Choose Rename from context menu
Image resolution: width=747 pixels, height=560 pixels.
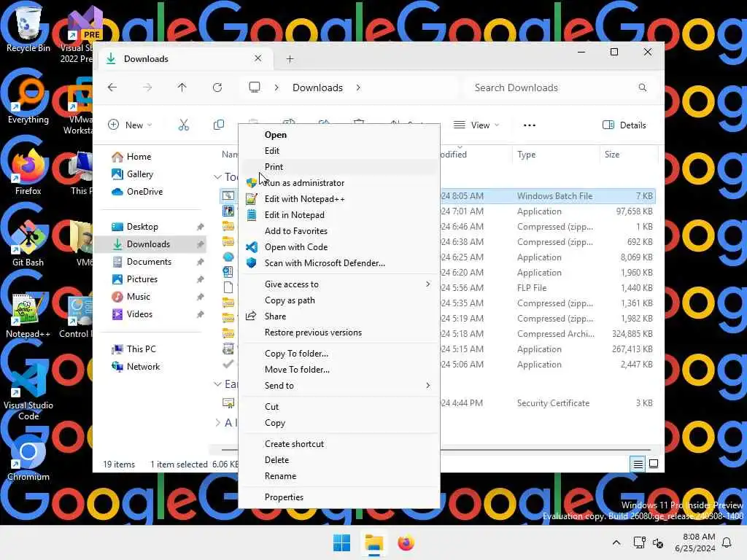[338, 476]
